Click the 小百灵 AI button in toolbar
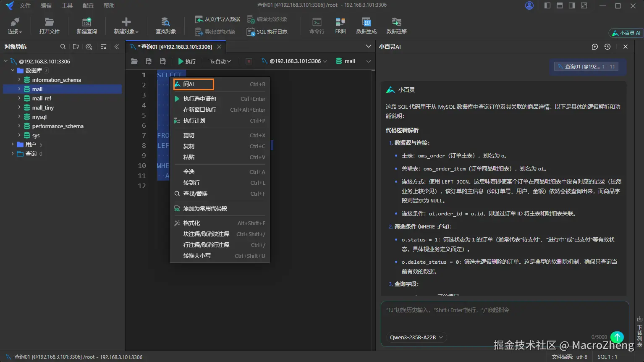Image resolution: width=644 pixels, height=362 pixels. click(626, 33)
